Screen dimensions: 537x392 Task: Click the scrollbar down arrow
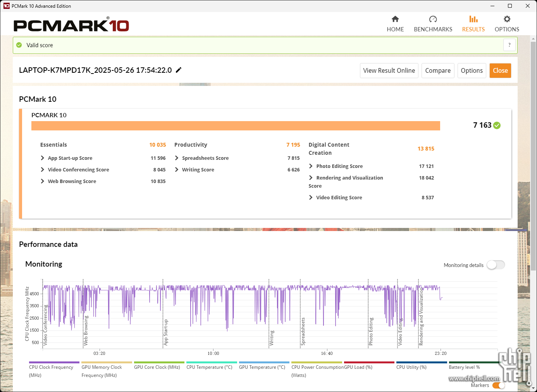[533, 388]
